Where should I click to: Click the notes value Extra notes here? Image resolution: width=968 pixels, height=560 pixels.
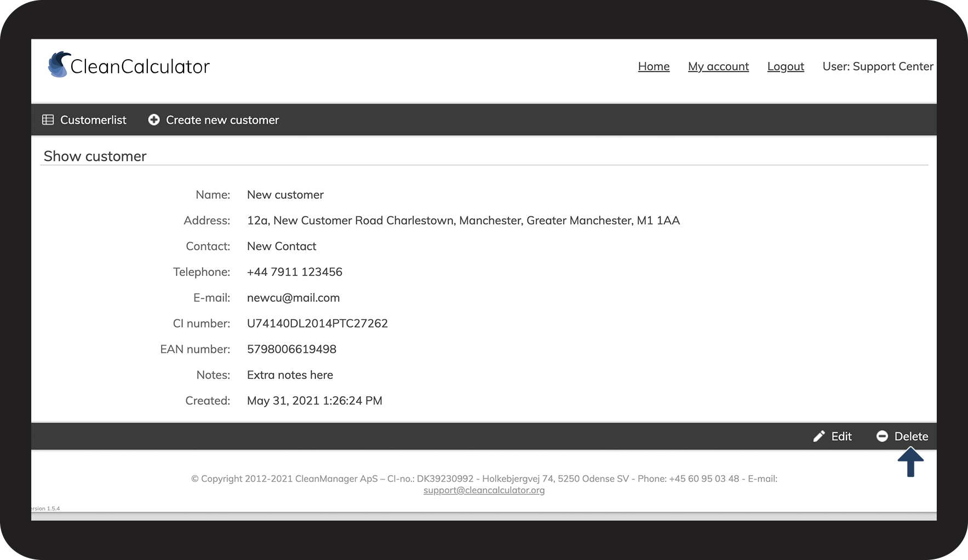[290, 375]
